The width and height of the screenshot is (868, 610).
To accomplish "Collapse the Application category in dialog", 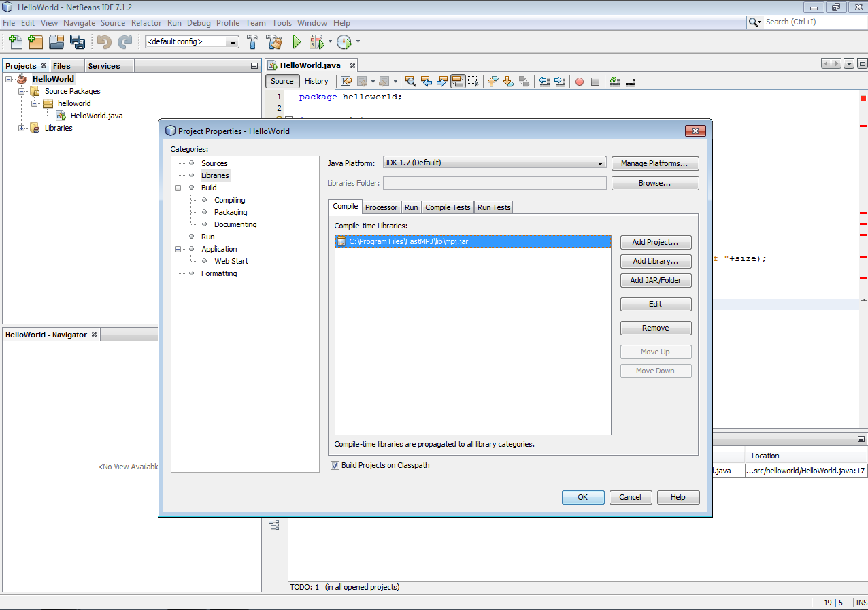I will tap(179, 249).
